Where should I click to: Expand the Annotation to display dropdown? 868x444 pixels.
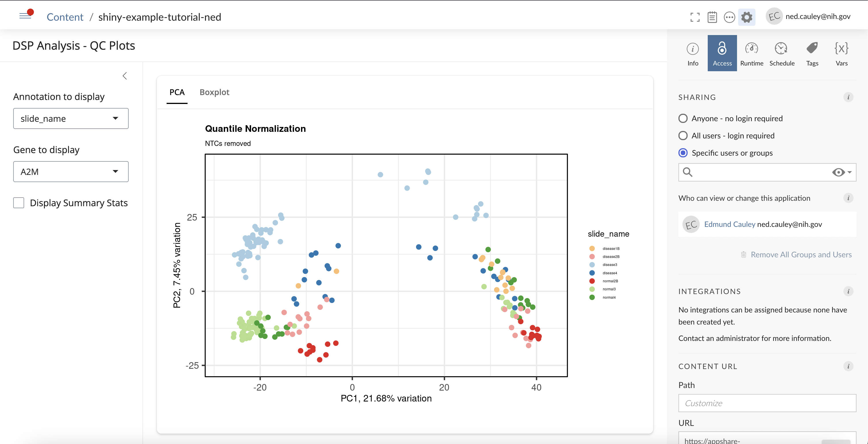[x=71, y=119]
